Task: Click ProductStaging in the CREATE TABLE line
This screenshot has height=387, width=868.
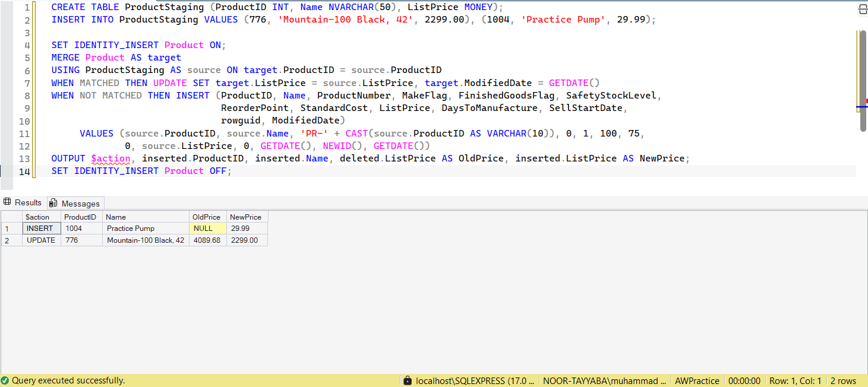Action: (165, 7)
